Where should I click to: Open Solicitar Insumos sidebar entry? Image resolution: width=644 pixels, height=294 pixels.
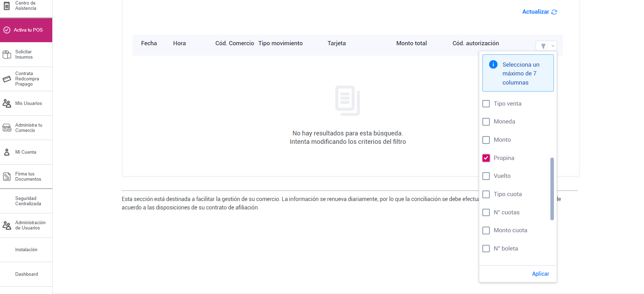click(26, 54)
